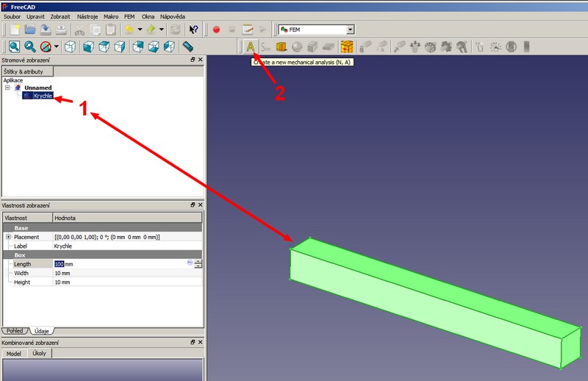588x381 pixels.
Task: Create a new mechanical analysis
Action: (250, 47)
